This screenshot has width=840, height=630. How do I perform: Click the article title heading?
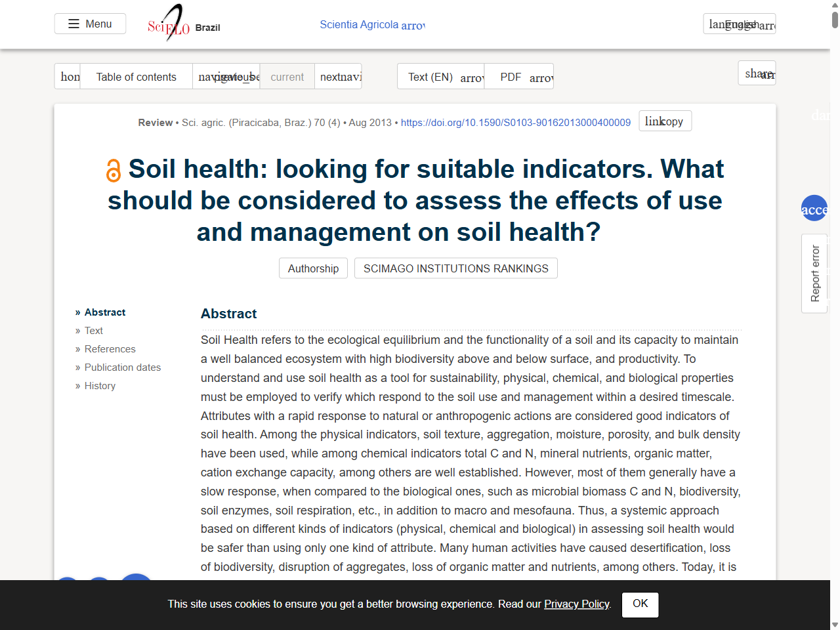coord(415,201)
